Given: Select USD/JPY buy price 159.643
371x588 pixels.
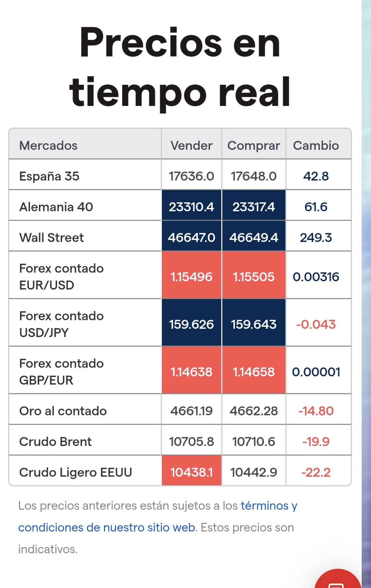Looking at the screenshot, I should [x=253, y=324].
